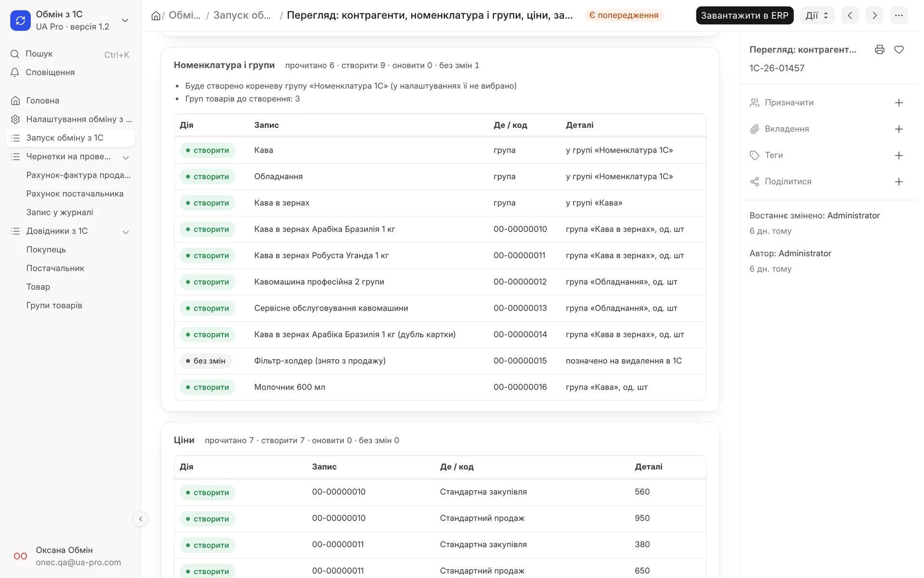Image resolution: width=924 pixels, height=578 pixels.
Task: Collapse the sidebar with the chevron handle
Action: coord(141,519)
